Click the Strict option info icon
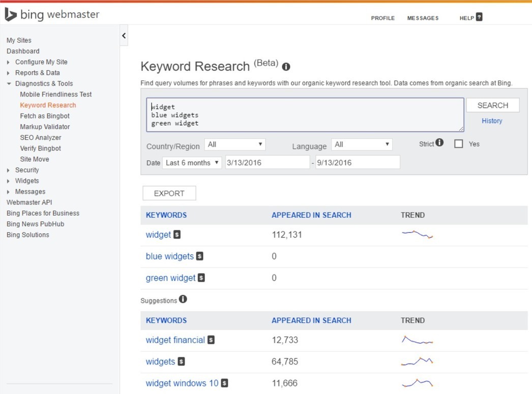Viewport: 532px width, 394px height. 439,142
